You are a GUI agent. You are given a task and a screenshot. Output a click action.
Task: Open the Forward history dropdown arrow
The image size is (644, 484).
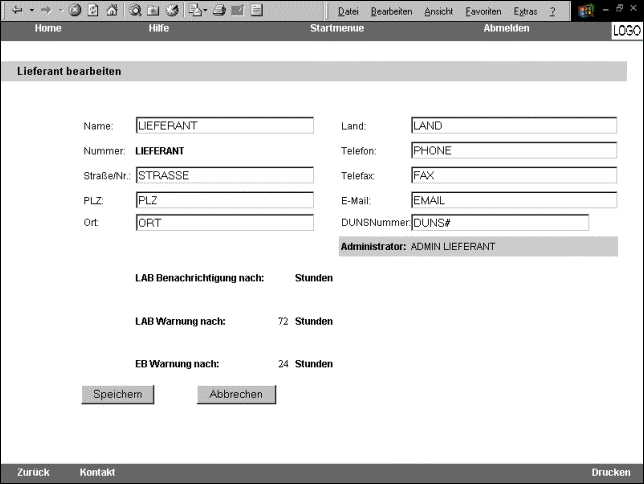(x=60, y=10)
